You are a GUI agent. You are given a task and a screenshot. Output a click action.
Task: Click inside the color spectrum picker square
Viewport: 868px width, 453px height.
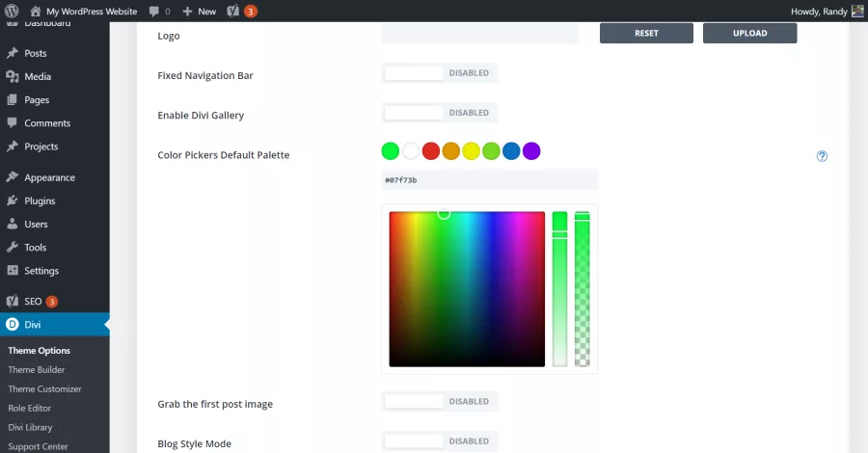pyautogui.click(x=467, y=289)
